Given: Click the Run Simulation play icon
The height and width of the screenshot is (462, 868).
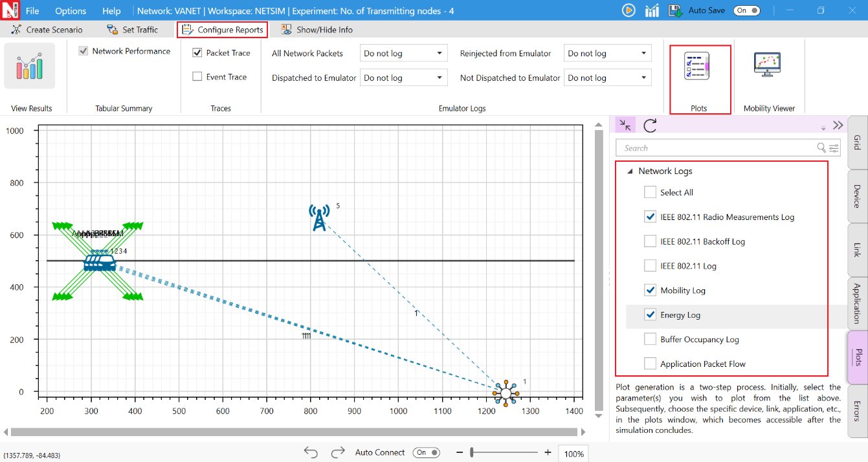Looking at the screenshot, I should tap(629, 10).
